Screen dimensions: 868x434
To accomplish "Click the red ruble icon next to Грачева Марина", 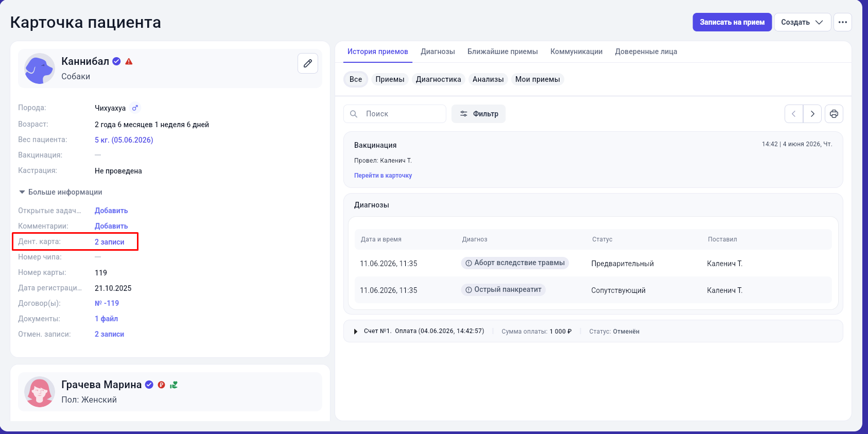I will click(x=162, y=385).
